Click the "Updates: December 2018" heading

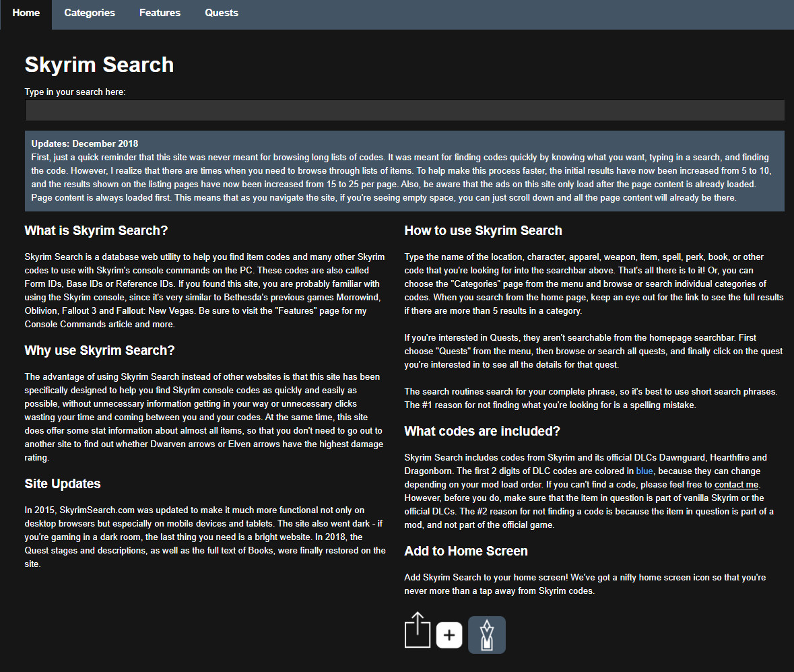(85, 144)
